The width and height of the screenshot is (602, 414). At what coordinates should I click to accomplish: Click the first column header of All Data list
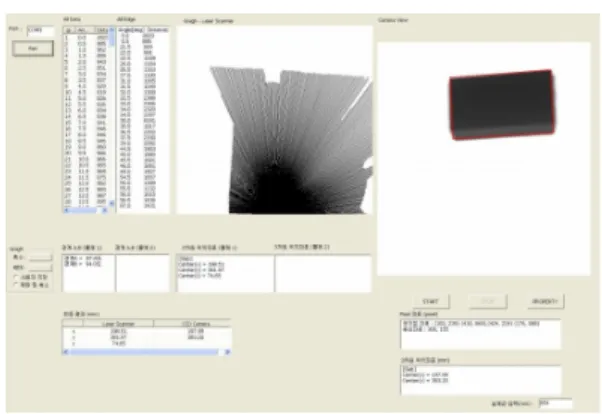coord(68,30)
